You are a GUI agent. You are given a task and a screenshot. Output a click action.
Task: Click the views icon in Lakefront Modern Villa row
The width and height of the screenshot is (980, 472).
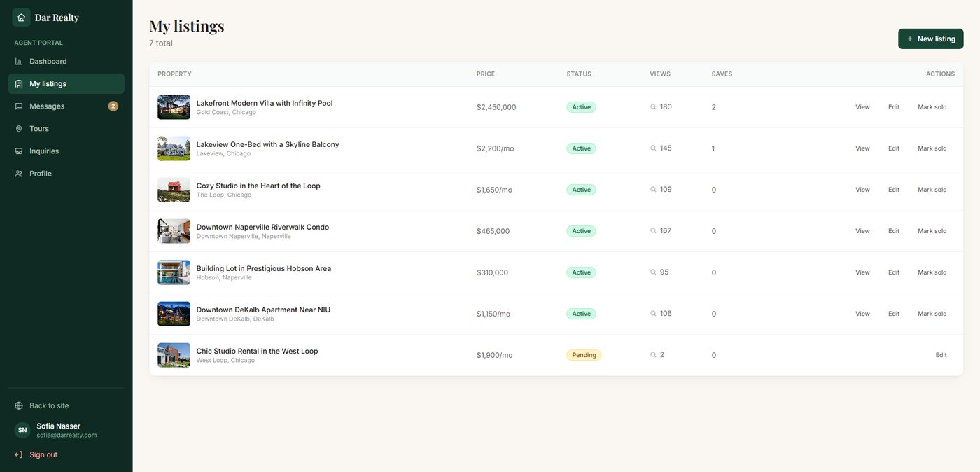[x=653, y=107]
